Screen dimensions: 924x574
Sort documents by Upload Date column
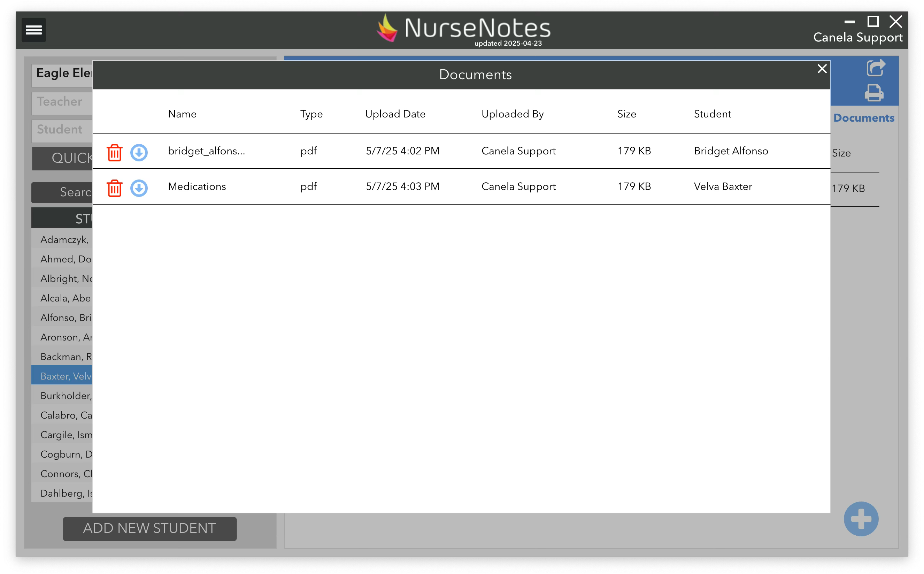395,114
